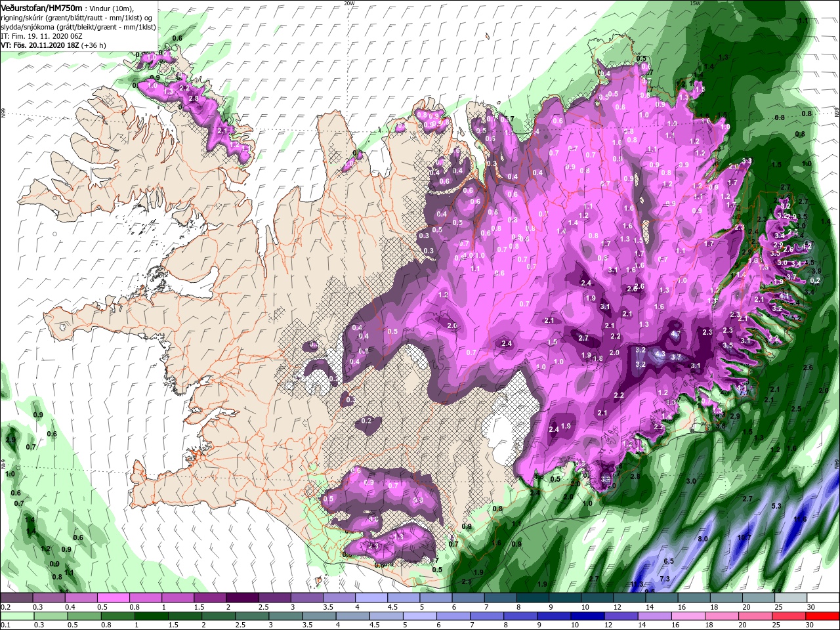Click the rain legend swatch between 2 and 2.5
The height and width of the screenshot is (630, 840).
click(219, 616)
